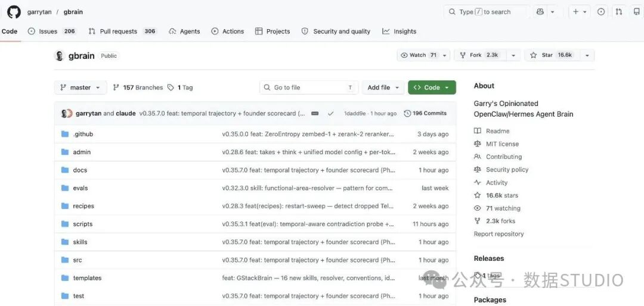
Task: Switch to the Security and quality tab
Action: click(336, 31)
